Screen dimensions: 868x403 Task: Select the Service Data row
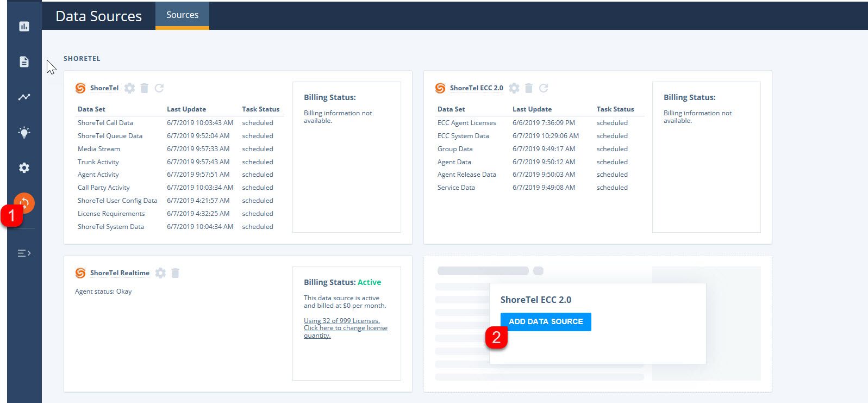coord(540,188)
